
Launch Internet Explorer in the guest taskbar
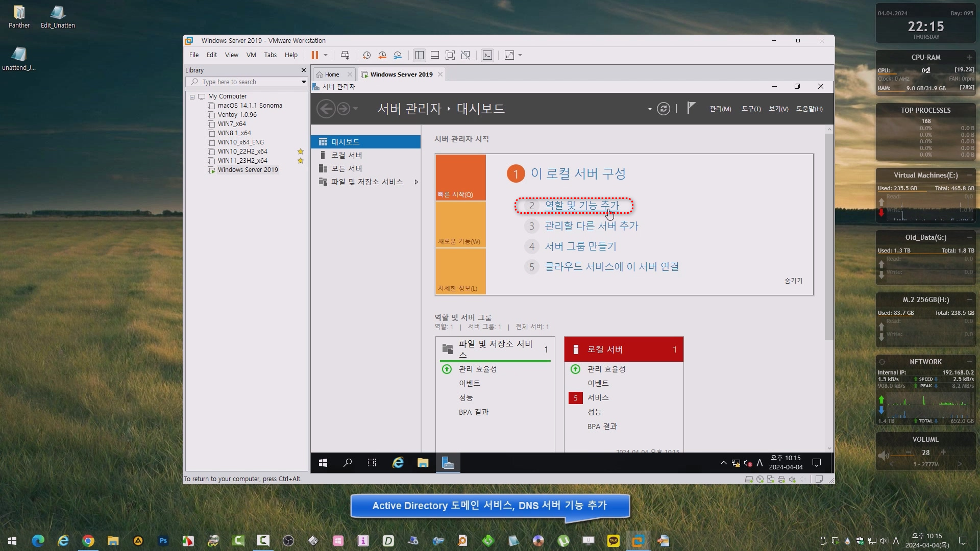(398, 463)
